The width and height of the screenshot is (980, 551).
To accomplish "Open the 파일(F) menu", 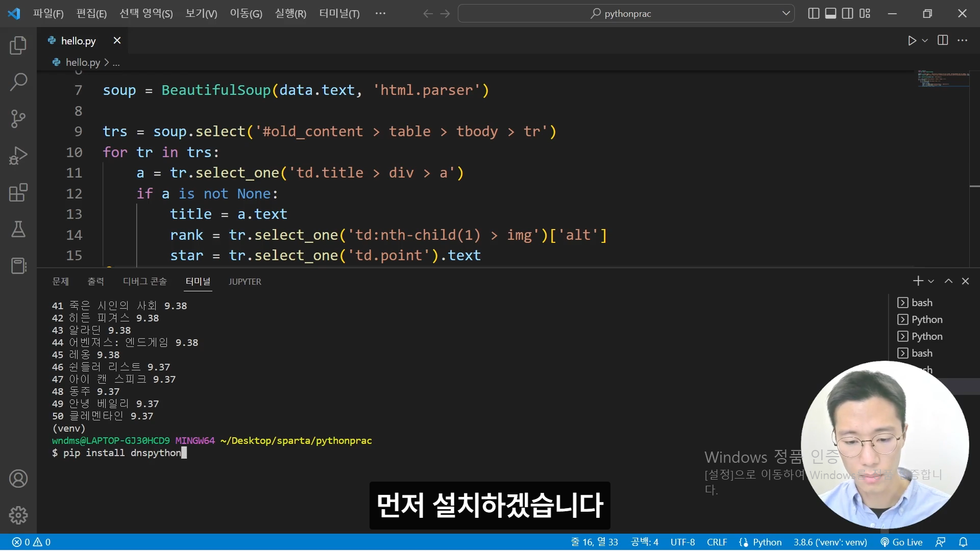I will (48, 14).
